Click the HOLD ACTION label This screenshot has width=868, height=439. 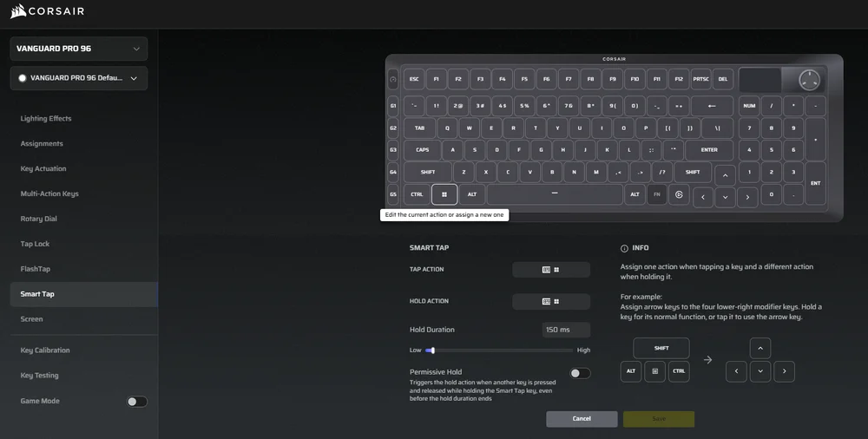[x=429, y=302]
